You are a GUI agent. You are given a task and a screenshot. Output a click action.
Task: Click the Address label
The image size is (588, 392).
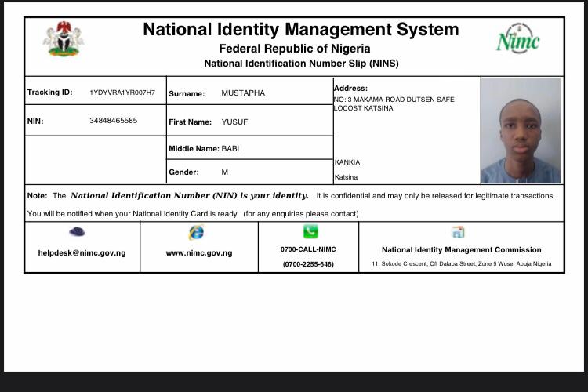click(350, 89)
